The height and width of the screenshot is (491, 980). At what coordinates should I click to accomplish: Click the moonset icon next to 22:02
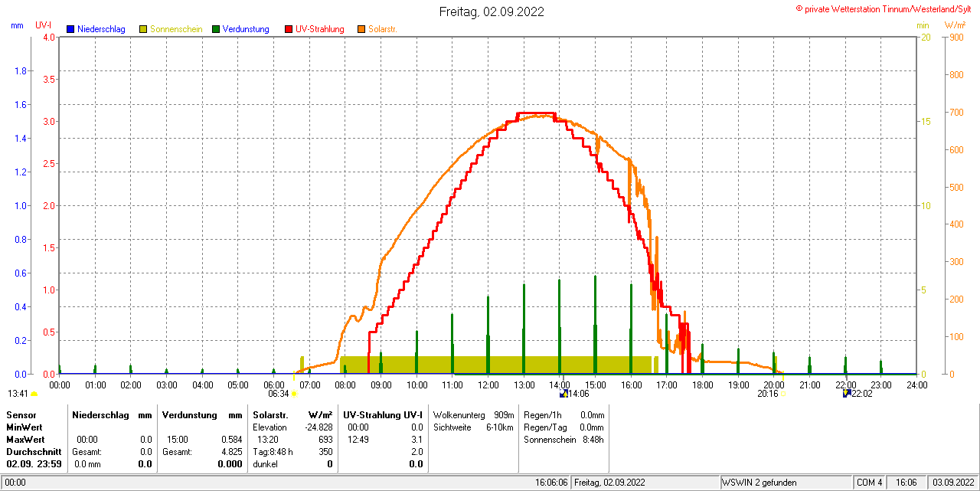pyautogui.click(x=847, y=394)
